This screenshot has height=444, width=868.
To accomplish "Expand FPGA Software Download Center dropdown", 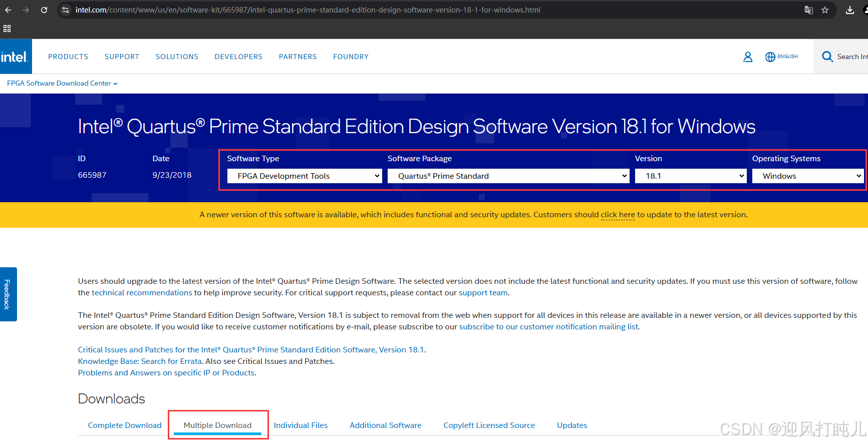I will 62,83.
